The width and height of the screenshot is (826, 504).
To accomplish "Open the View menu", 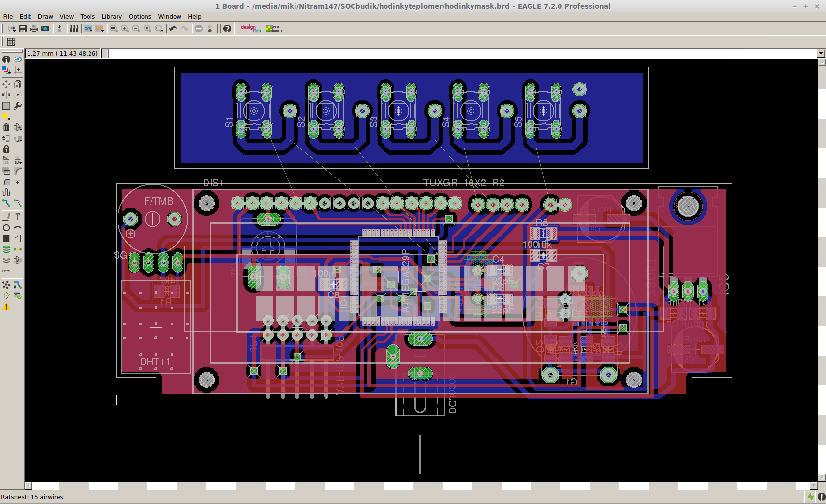I will pyautogui.click(x=66, y=16).
